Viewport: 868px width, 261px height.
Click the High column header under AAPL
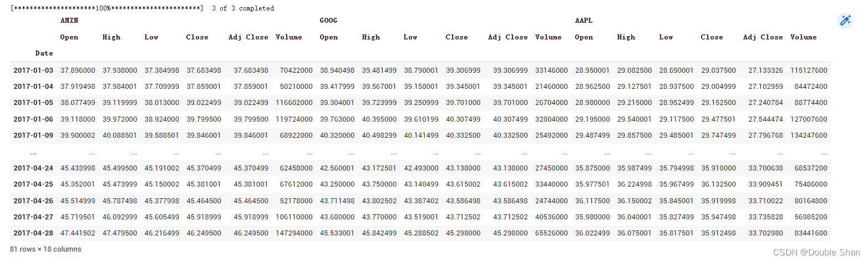pyautogui.click(x=626, y=37)
